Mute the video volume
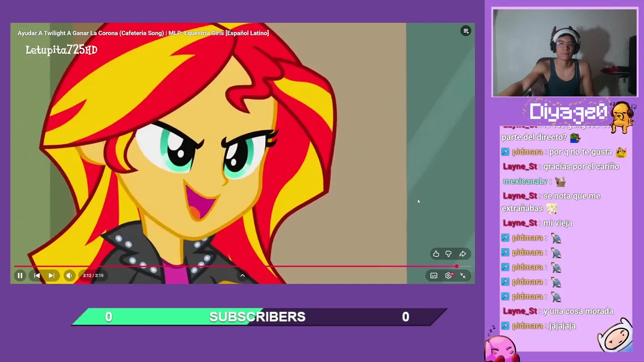 [69, 276]
